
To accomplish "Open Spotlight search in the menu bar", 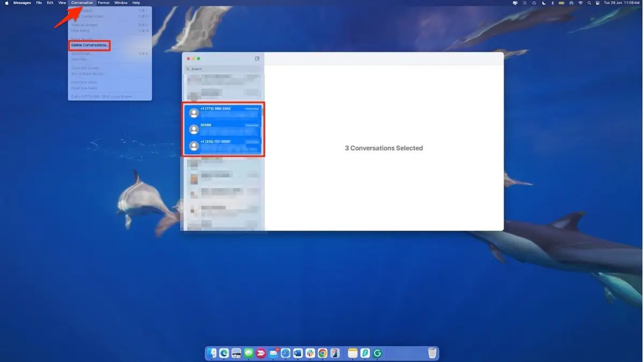I will point(589,3).
